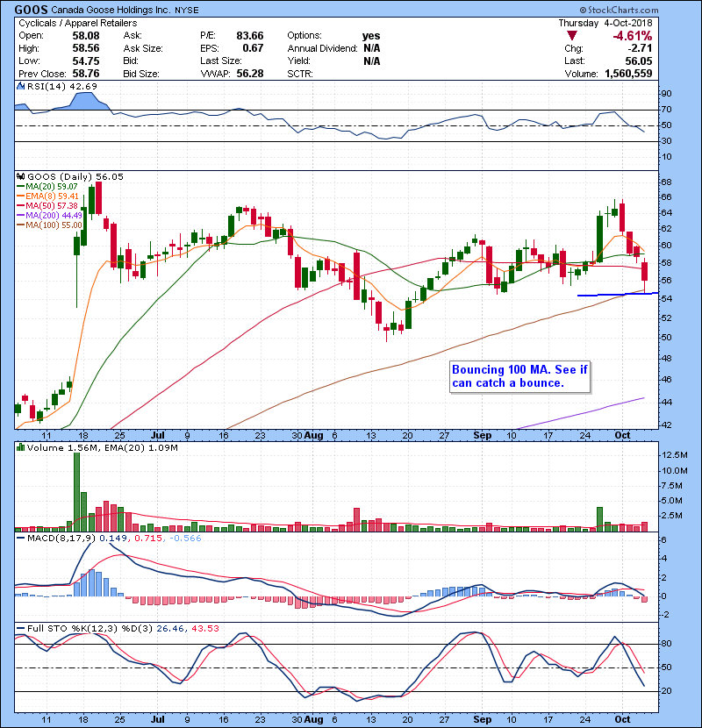Click the MA(200) 44.49 legend entry
Viewport: 702px width, 728px height.
click(49, 216)
